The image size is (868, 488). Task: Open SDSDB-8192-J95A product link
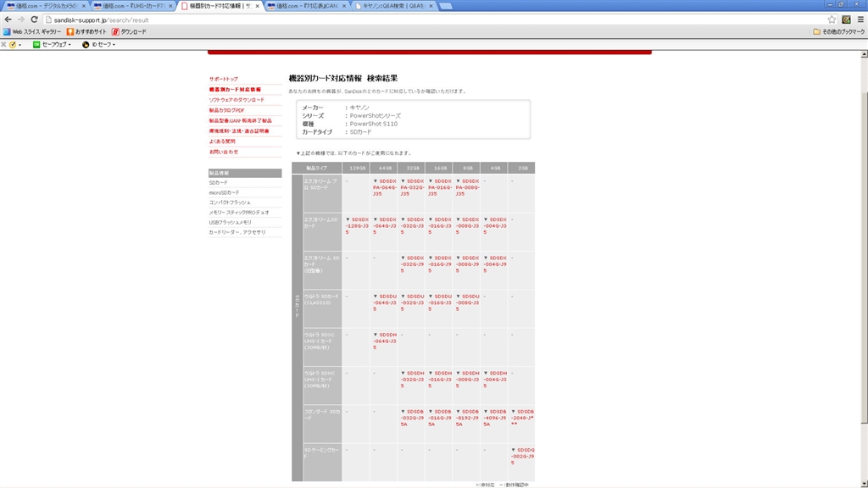(468, 418)
